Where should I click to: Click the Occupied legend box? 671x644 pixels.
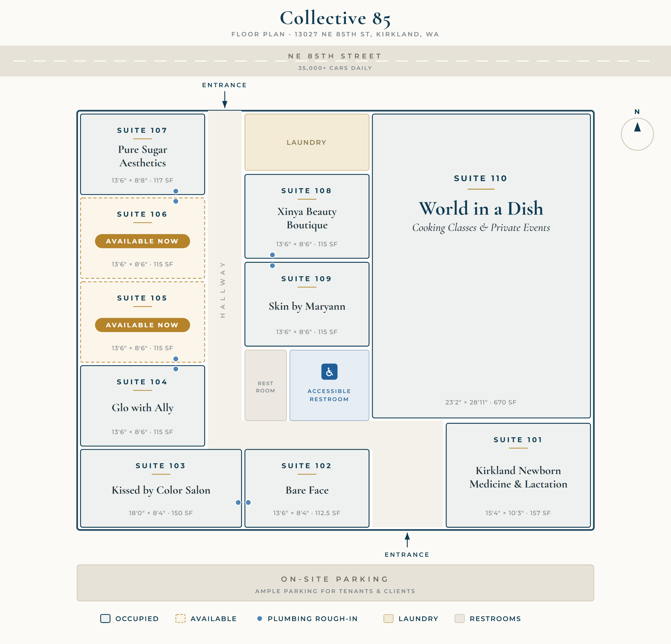point(105,618)
